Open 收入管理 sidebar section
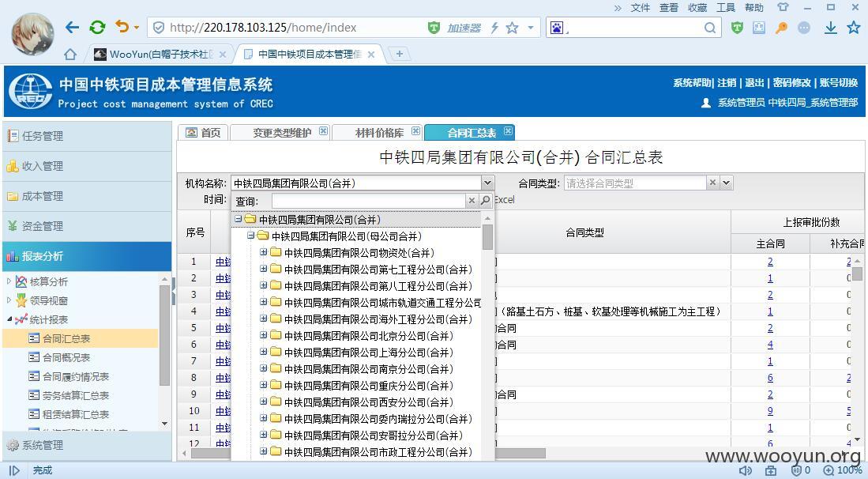The height and width of the screenshot is (479, 868). (x=87, y=165)
